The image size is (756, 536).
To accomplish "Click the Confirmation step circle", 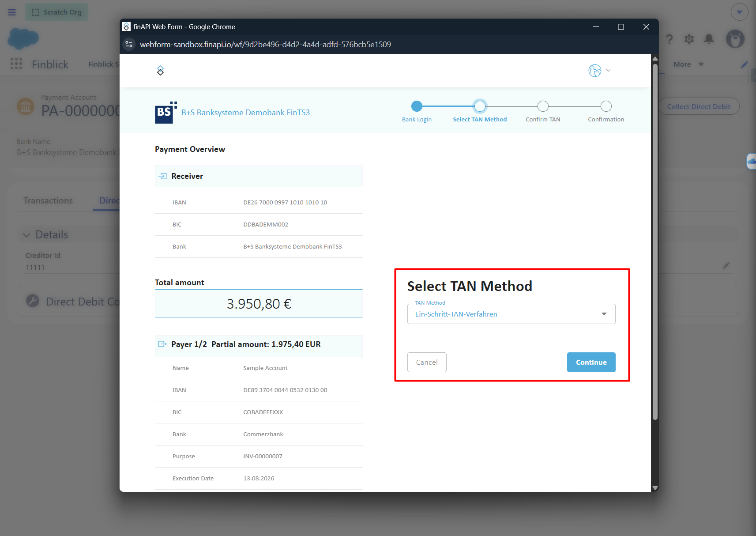I will (x=606, y=106).
